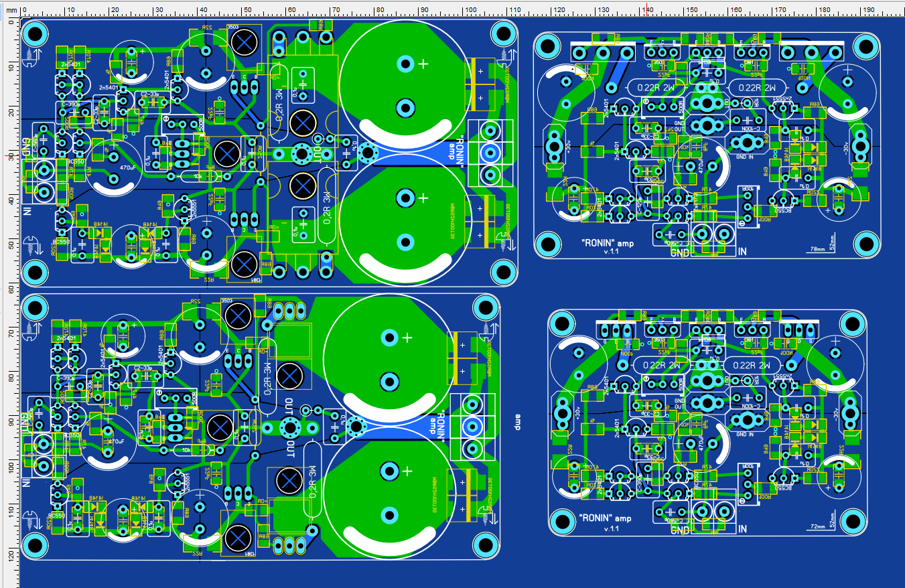Select lower-left screw symbol on top-left board
The image size is (905, 588).
coord(31,245)
